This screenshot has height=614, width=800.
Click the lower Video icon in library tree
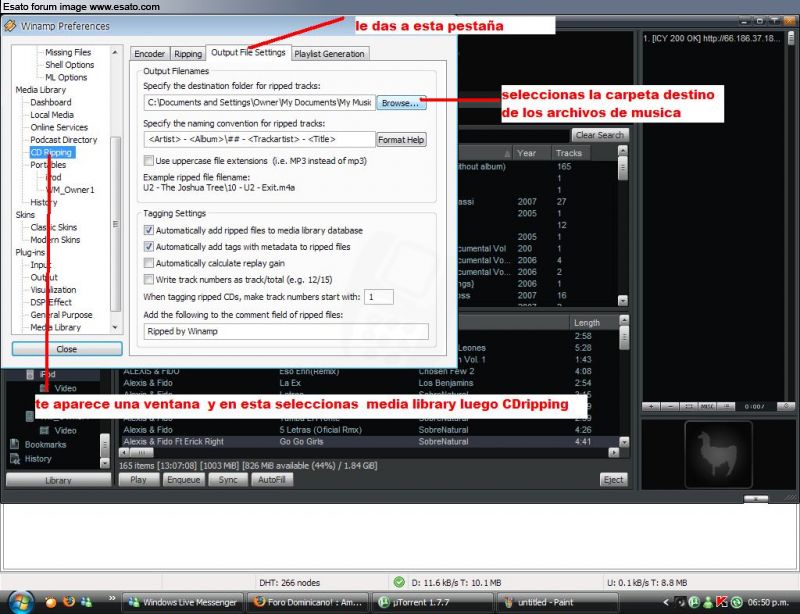45,430
